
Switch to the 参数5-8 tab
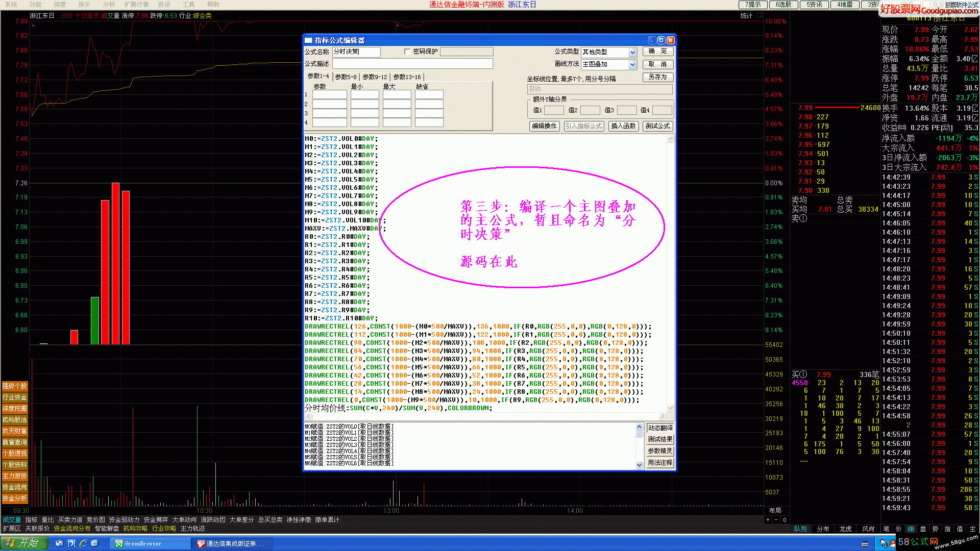tap(346, 77)
